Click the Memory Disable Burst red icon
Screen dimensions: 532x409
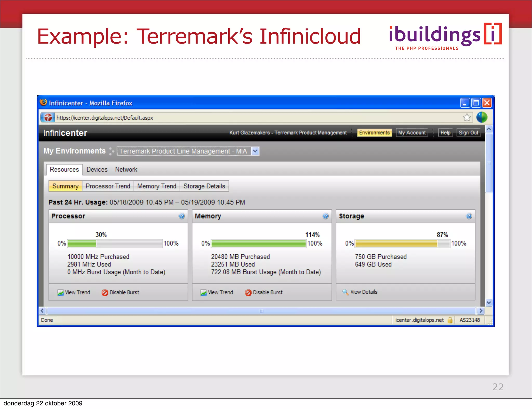pos(248,293)
